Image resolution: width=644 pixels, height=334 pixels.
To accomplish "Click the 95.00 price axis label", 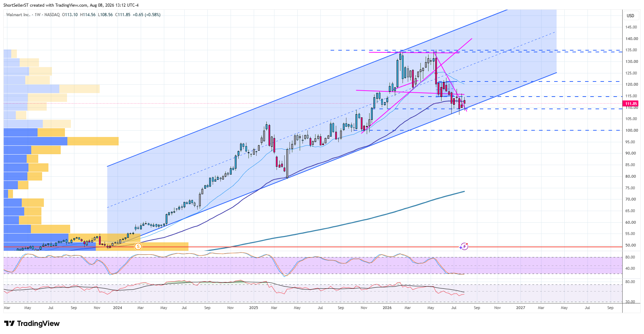I will (630, 142).
